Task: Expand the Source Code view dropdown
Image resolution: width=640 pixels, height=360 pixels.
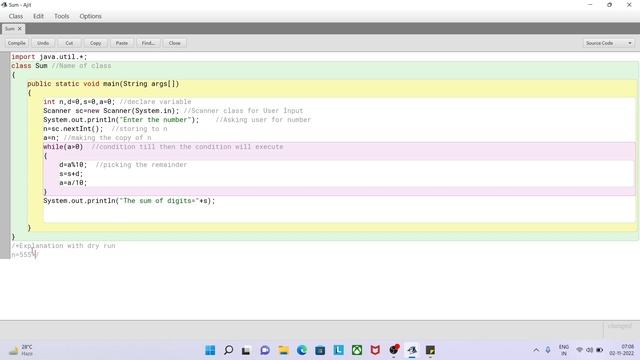Action: pyautogui.click(x=609, y=43)
